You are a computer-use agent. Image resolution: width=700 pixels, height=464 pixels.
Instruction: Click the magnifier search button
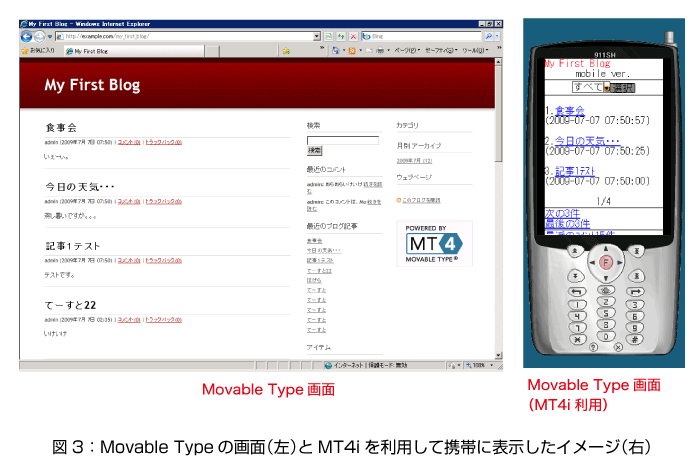tap(489, 37)
